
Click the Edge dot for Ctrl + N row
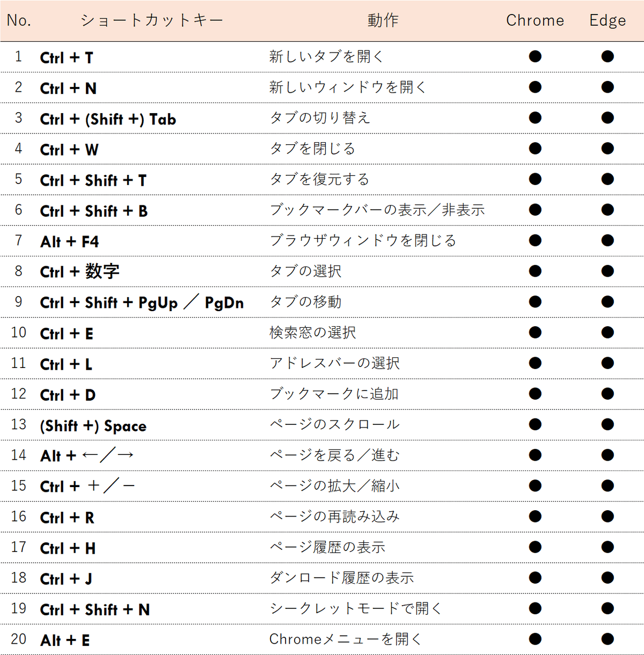pyautogui.click(x=607, y=87)
